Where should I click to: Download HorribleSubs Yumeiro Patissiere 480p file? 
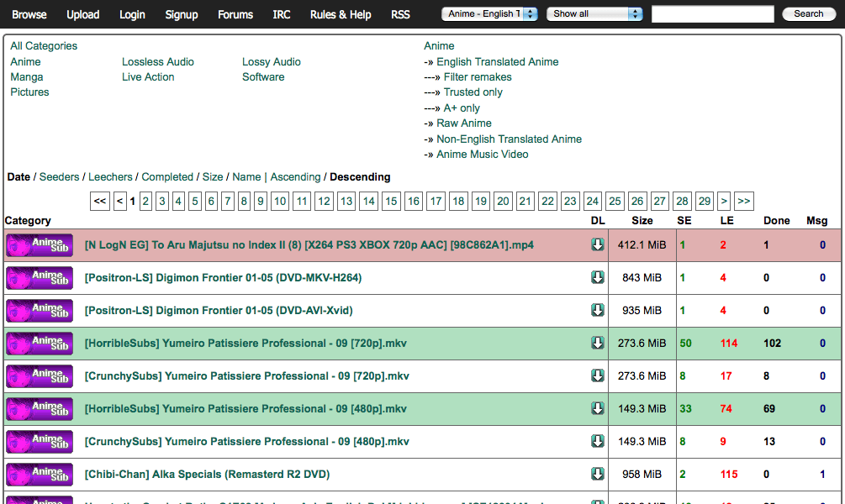click(x=598, y=409)
